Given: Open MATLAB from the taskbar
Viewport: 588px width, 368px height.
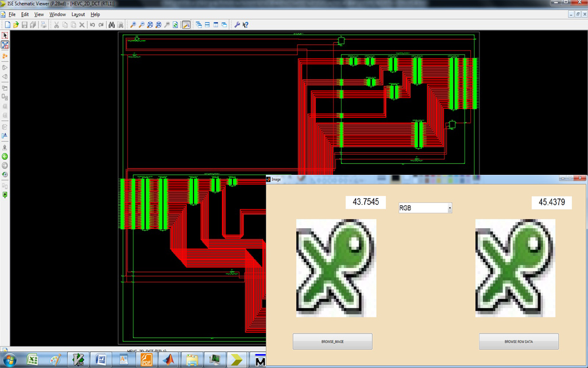Looking at the screenshot, I should [x=169, y=360].
